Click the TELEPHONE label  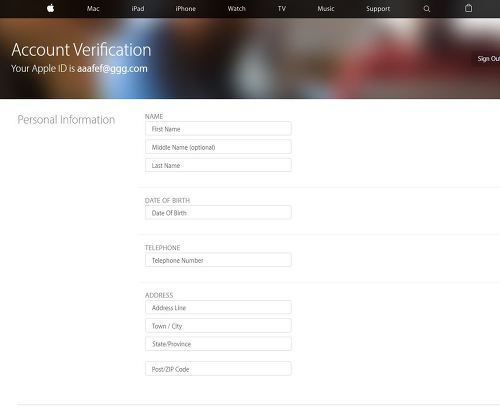pyautogui.click(x=162, y=248)
